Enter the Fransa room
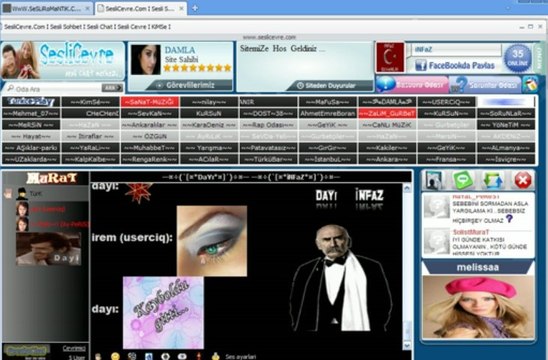The height and width of the screenshot is (360, 548). [447, 159]
